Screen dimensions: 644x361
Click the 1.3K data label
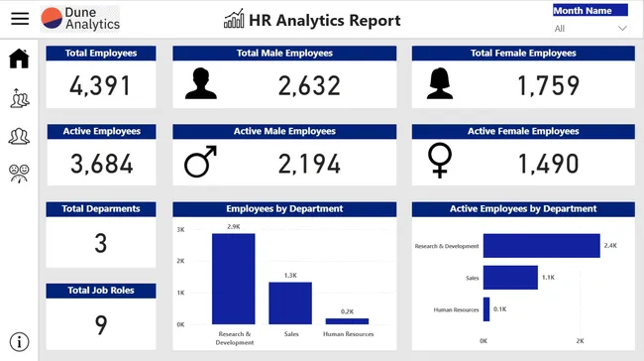point(290,275)
